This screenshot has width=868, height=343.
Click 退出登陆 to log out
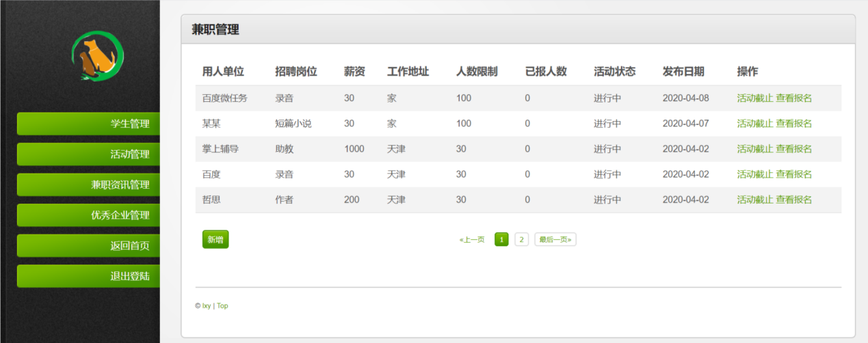[88, 276]
